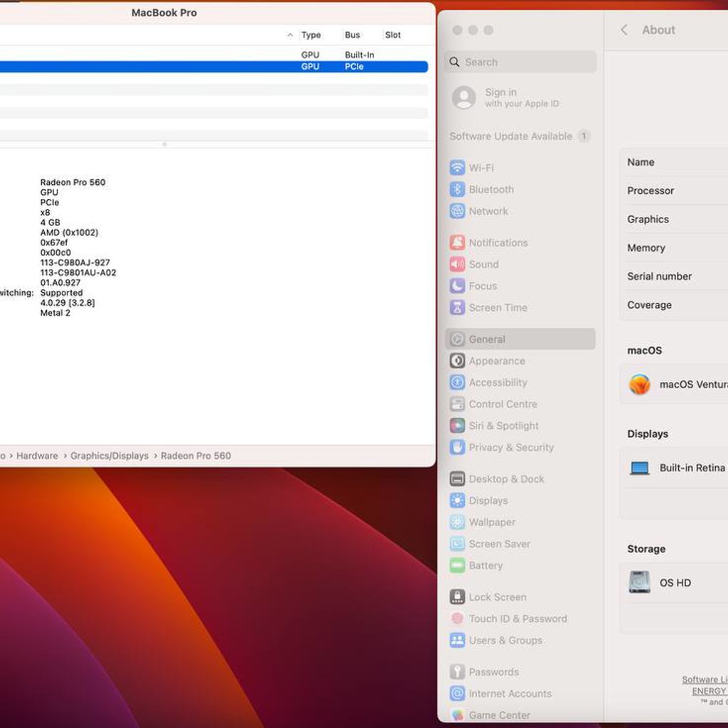Open Notifications bell icon
This screenshot has height=728, width=728.
457,242
